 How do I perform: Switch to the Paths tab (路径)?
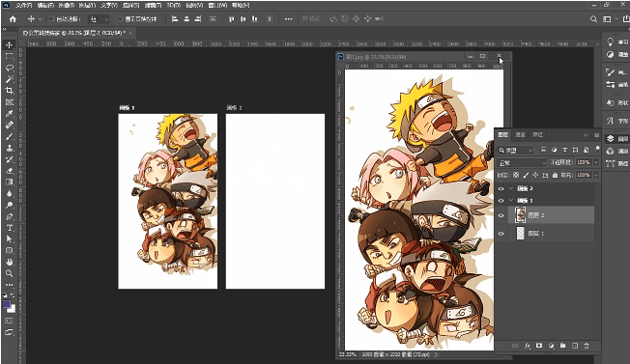pyautogui.click(x=537, y=135)
